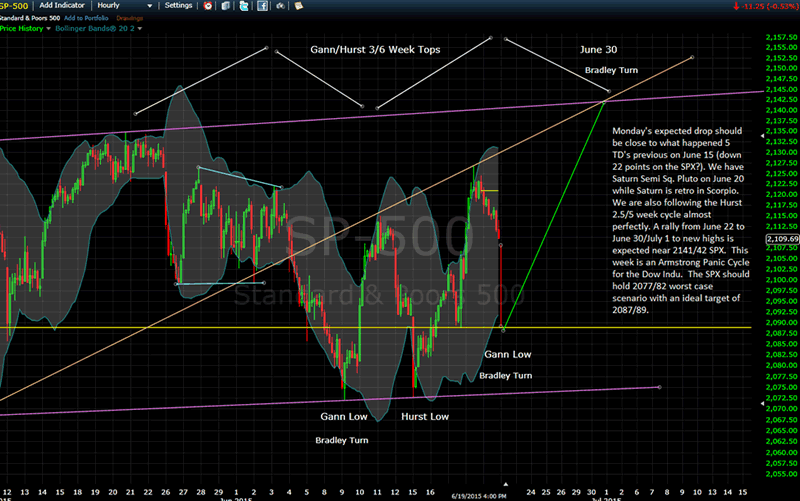800x501 pixels.
Task: Select the Monday's expected drop commentary text
Action: click(681, 220)
